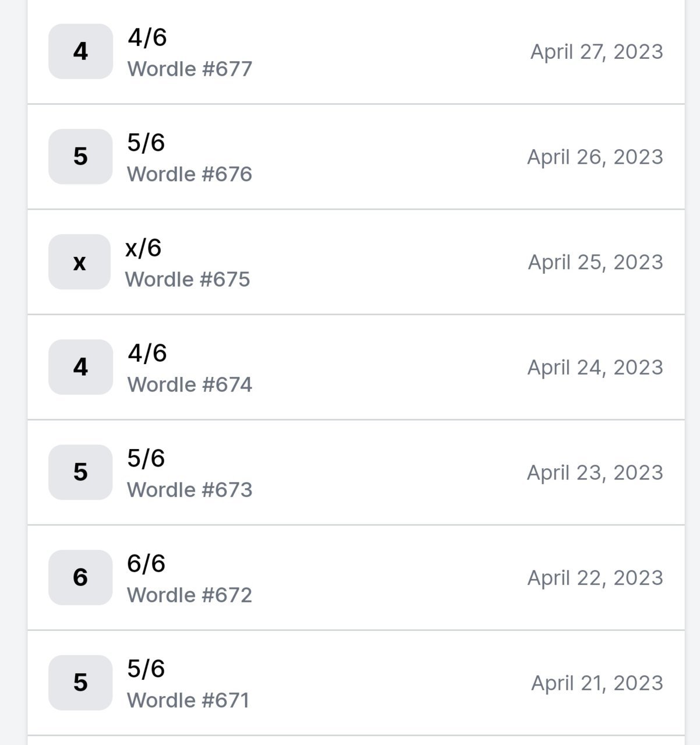700x745 pixels.
Task: Click the 6/6 result text
Action: [x=146, y=563]
